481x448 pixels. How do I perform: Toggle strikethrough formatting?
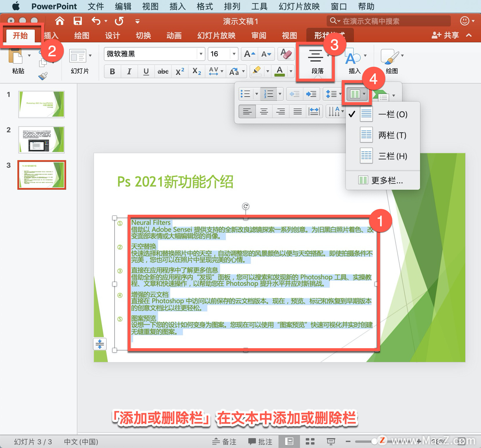coord(163,71)
